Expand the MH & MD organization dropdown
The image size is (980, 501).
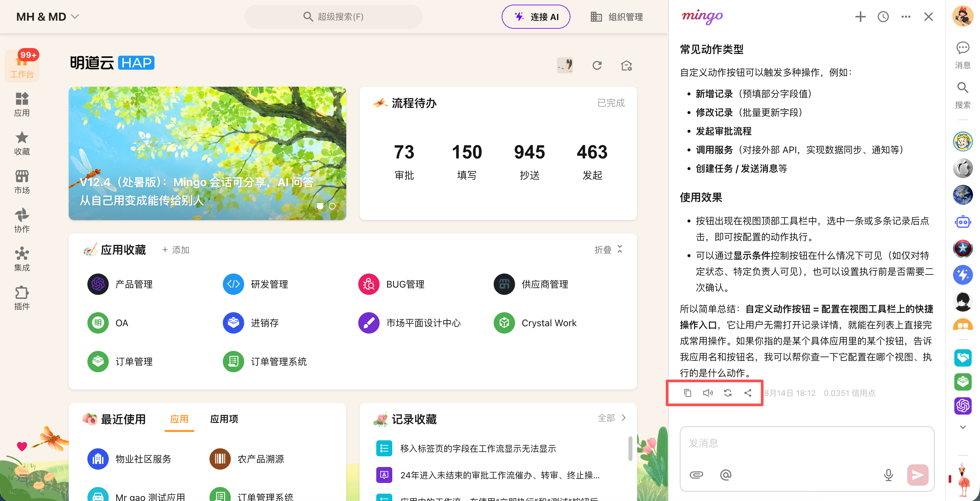pos(48,17)
